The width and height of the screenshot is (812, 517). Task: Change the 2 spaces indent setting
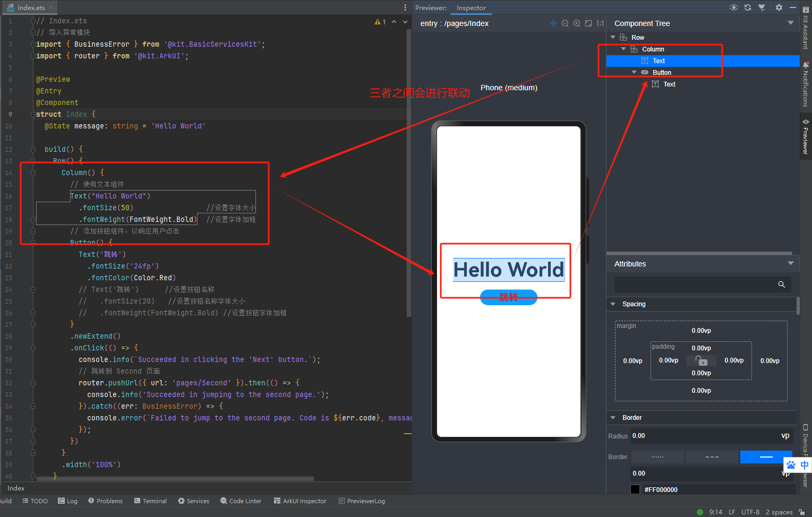pos(779,512)
